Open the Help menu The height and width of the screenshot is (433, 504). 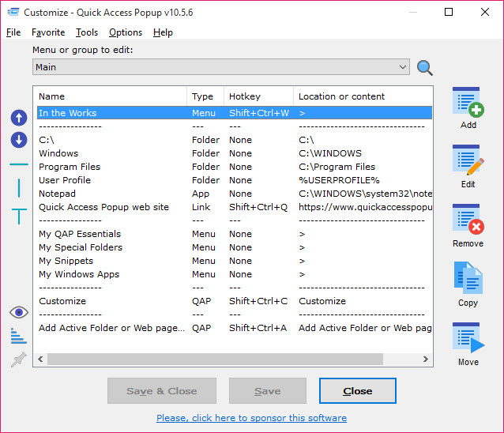click(163, 32)
